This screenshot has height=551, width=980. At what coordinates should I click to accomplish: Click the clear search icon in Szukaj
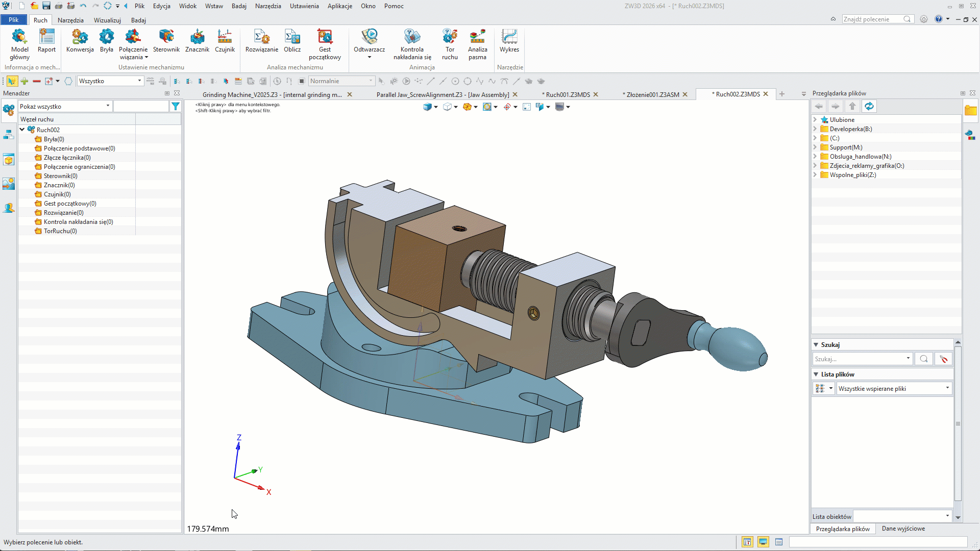[943, 359]
